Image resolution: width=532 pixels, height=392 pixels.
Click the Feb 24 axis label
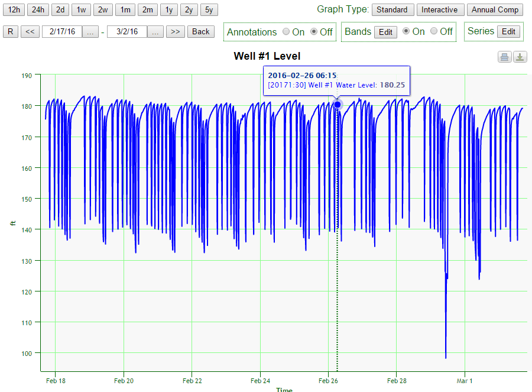point(260,381)
